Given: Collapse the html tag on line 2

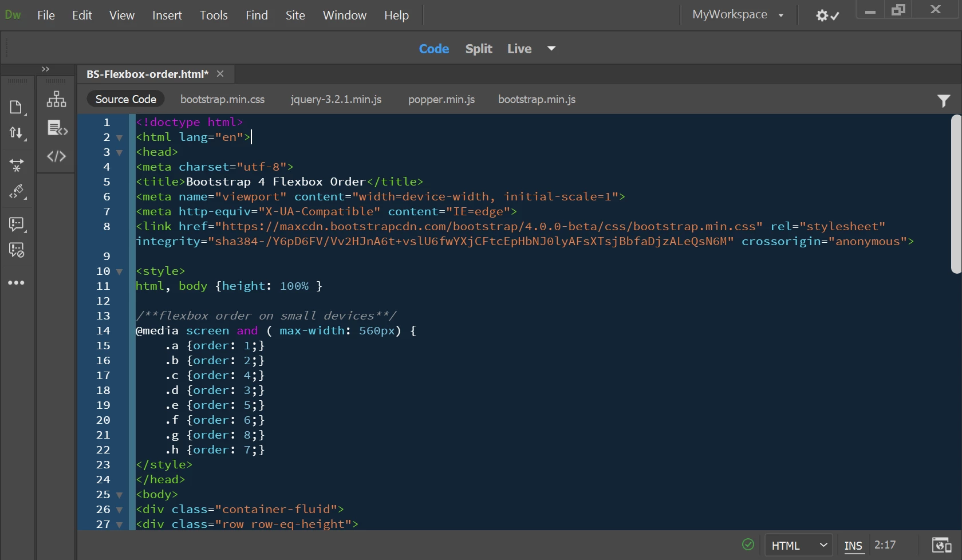Looking at the screenshot, I should [119, 138].
